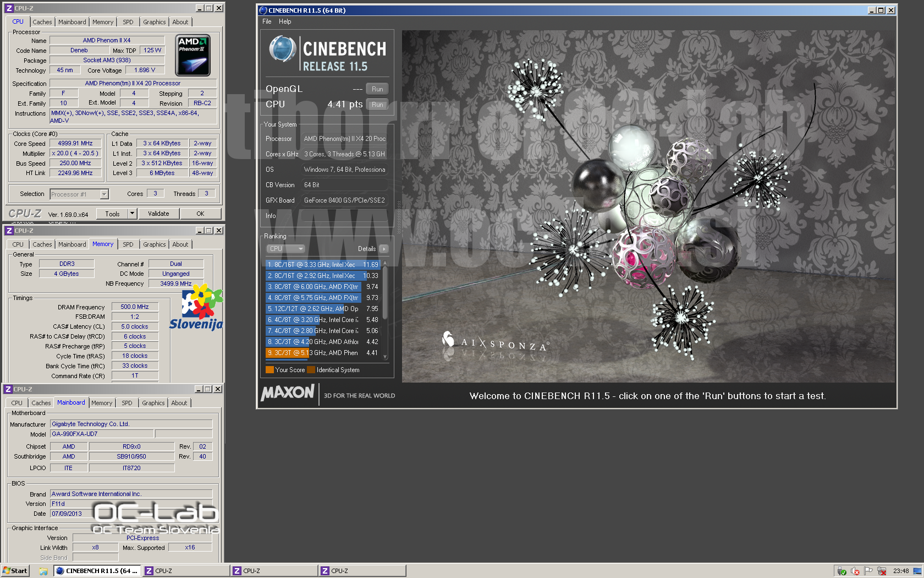The width and height of the screenshot is (924, 578).
Task: Click the network disconnected tray icon
Action: (882, 571)
